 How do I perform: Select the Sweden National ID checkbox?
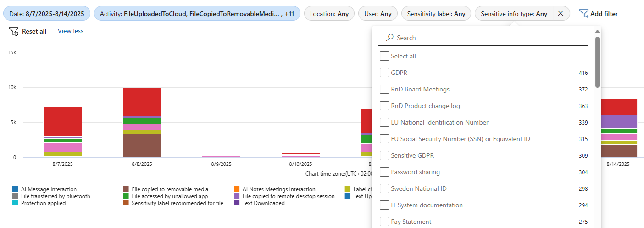pos(384,188)
